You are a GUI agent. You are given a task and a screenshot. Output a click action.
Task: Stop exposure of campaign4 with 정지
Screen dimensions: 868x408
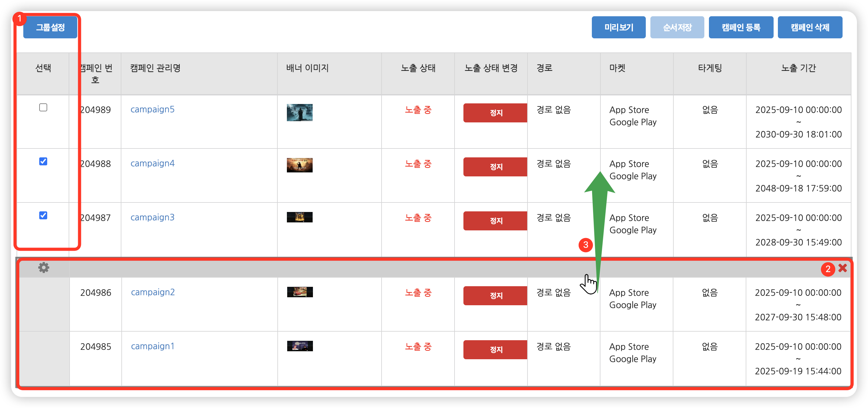pos(495,167)
